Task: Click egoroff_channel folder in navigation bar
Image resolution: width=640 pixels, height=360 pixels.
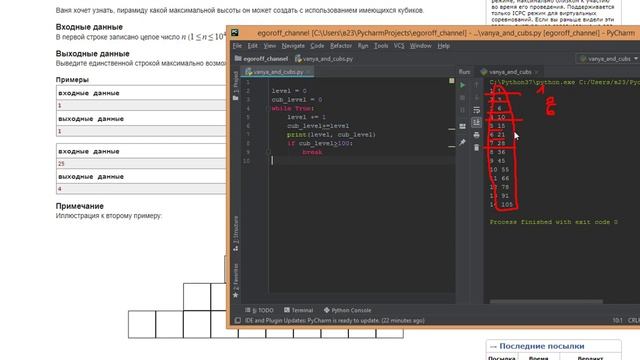Action: click(261, 59)
